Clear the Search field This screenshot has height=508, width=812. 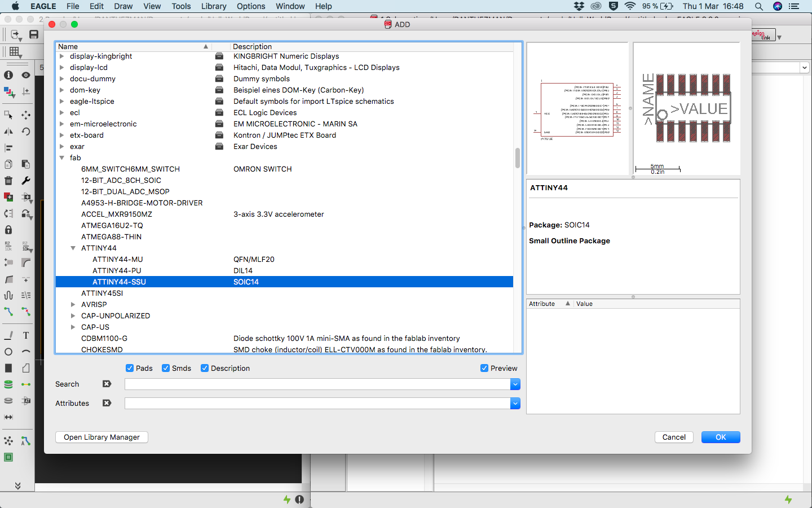pyautogui.click(x=107, y=384)
